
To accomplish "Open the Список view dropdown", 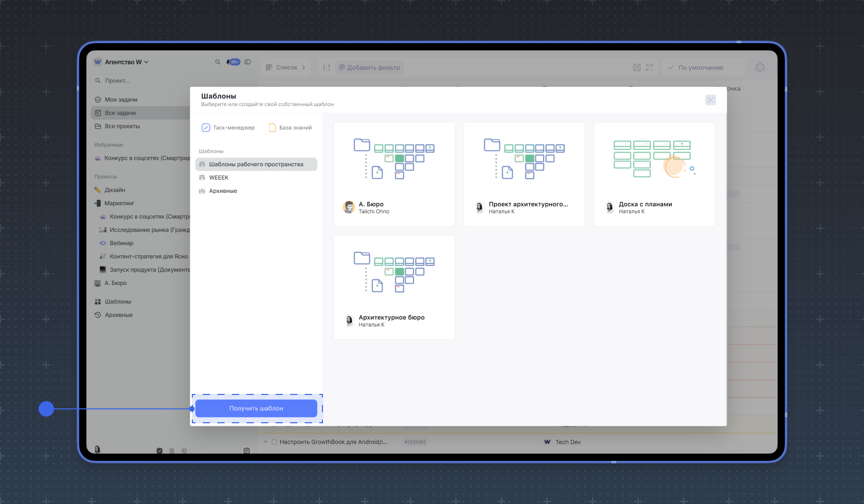I will [286, 67].
